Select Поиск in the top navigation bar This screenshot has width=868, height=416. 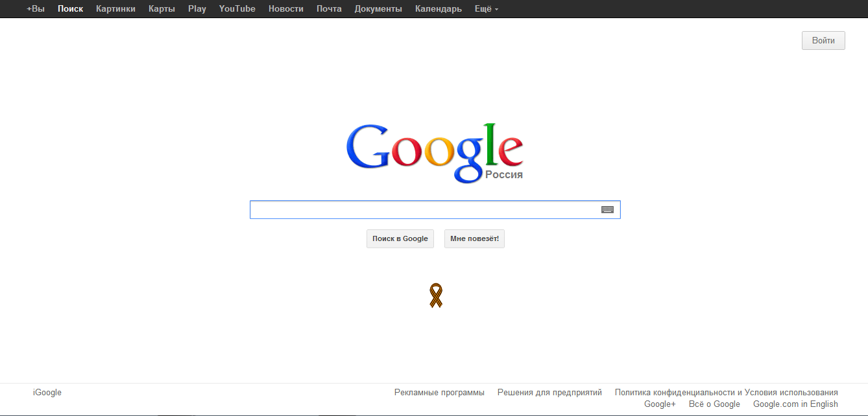coord(70,9)
